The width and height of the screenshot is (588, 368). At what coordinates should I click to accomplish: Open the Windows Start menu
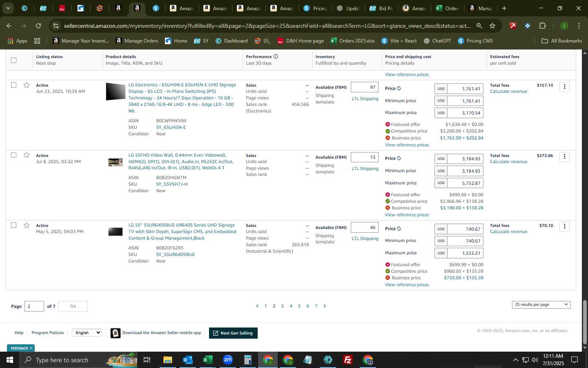pos(9,360)
